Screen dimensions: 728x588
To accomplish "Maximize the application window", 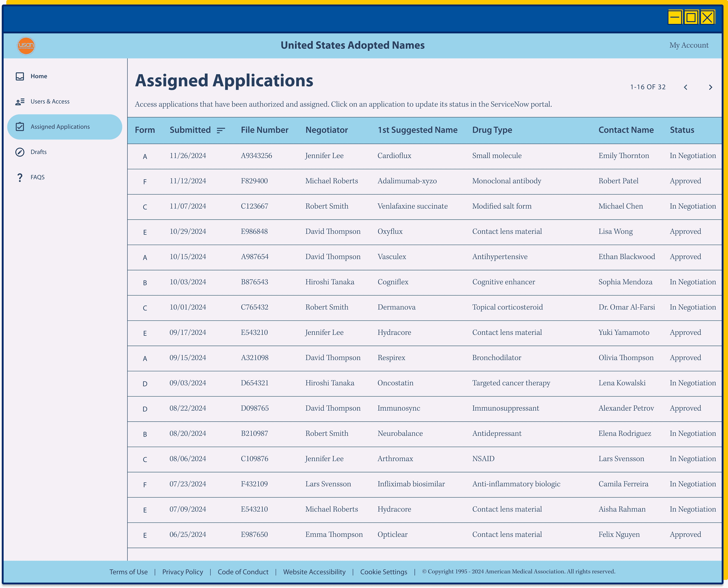I will pyautogui.click(x=691, y=17).
